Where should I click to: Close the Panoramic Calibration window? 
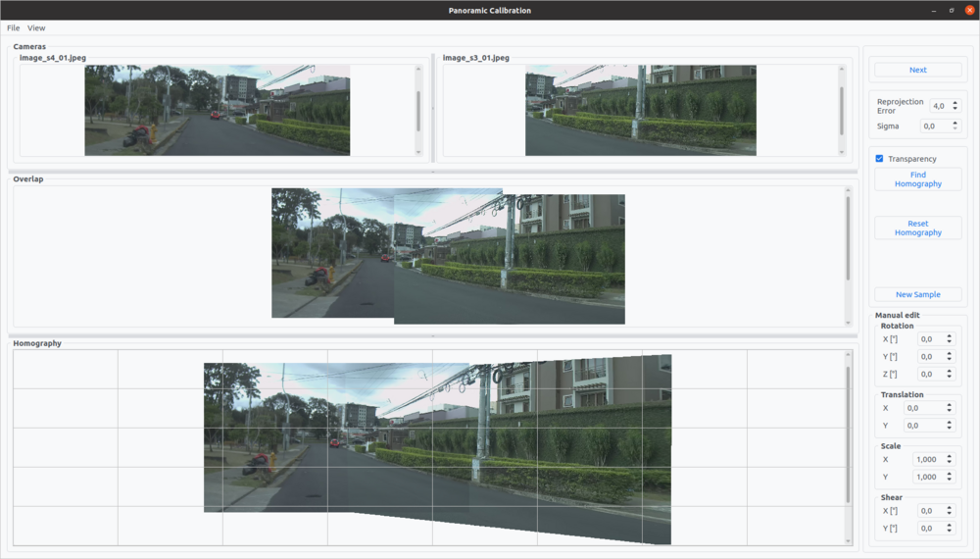point(969,10)
